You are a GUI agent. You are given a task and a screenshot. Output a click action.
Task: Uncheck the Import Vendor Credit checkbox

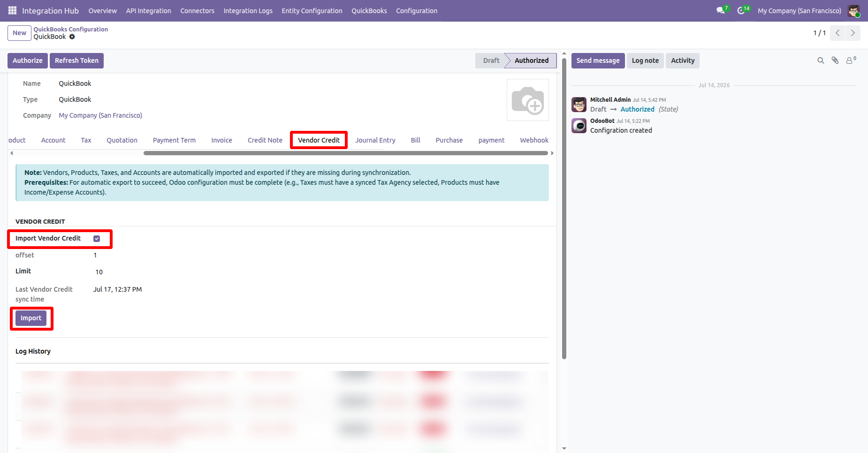(97, 239)
